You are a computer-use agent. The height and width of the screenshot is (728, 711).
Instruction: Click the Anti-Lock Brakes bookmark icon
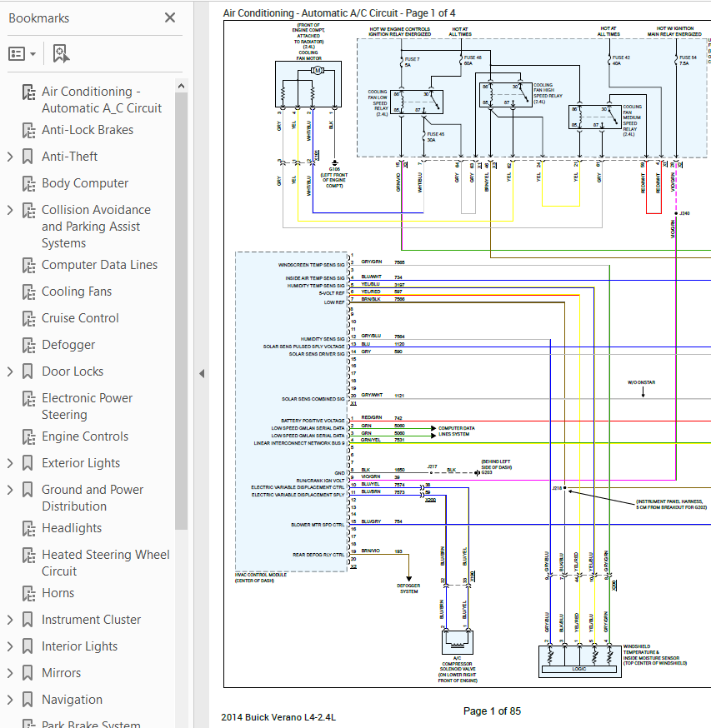[29, 131]
